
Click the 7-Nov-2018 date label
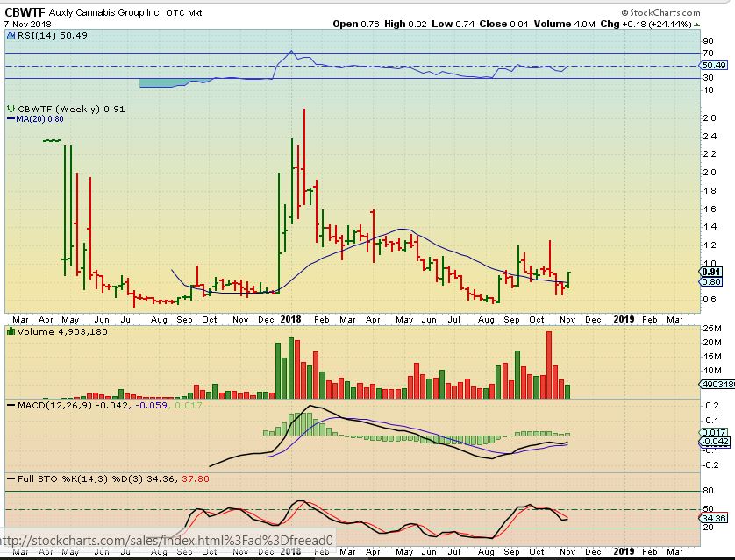tap(28, 24)
